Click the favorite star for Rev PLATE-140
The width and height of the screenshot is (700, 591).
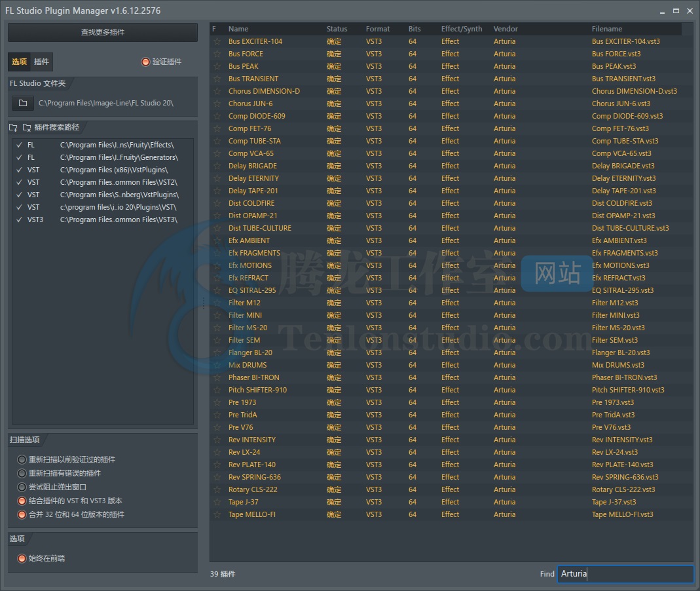point(217,465)
